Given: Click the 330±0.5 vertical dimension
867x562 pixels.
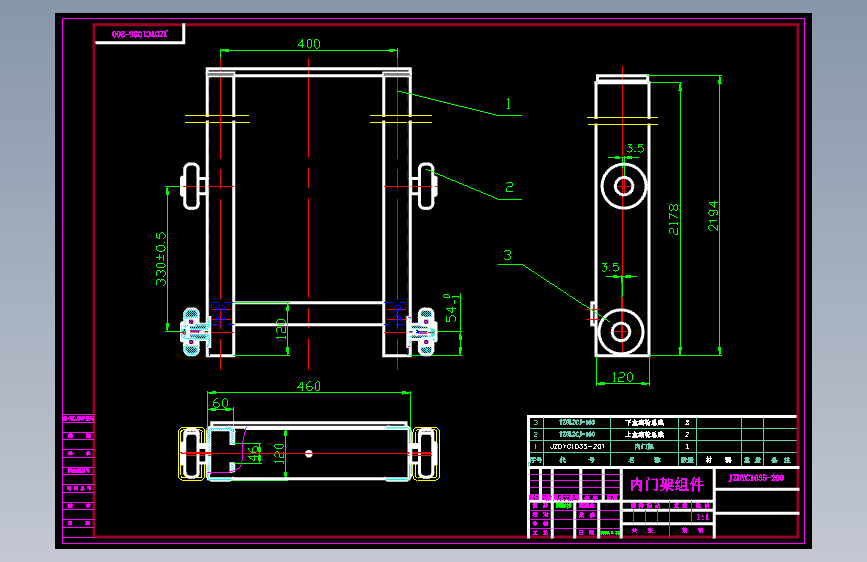Looking at the screenshot, I should click(x=161, y=258).
